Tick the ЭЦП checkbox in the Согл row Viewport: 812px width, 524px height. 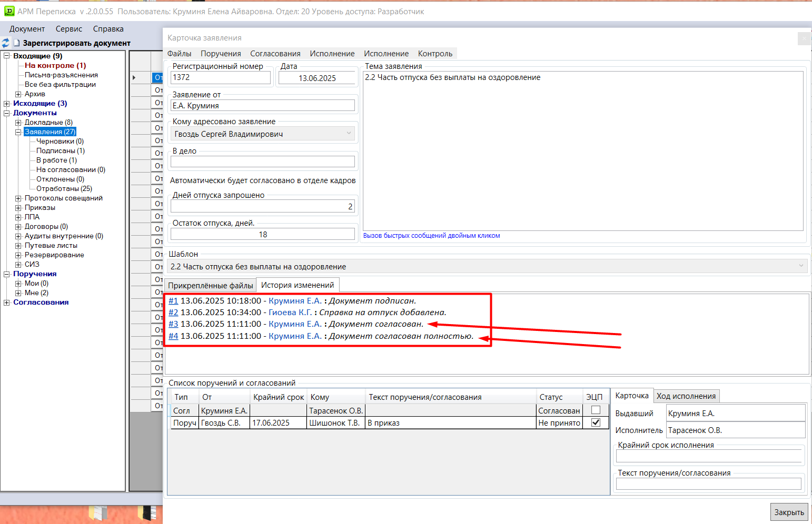click(x=596, y=410)
